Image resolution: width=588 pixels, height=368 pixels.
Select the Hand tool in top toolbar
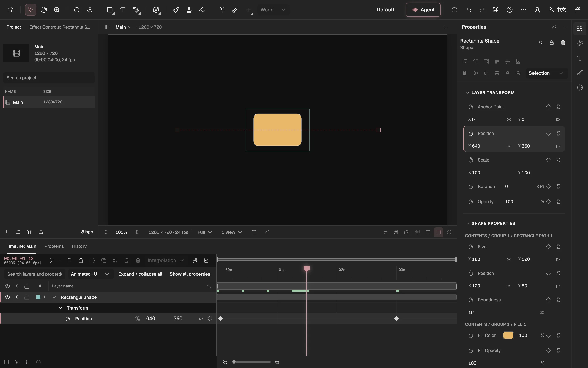coord(44,10)
